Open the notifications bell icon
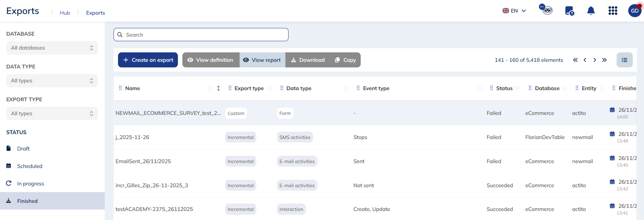The image size is (644, 220). click(591, 11)
